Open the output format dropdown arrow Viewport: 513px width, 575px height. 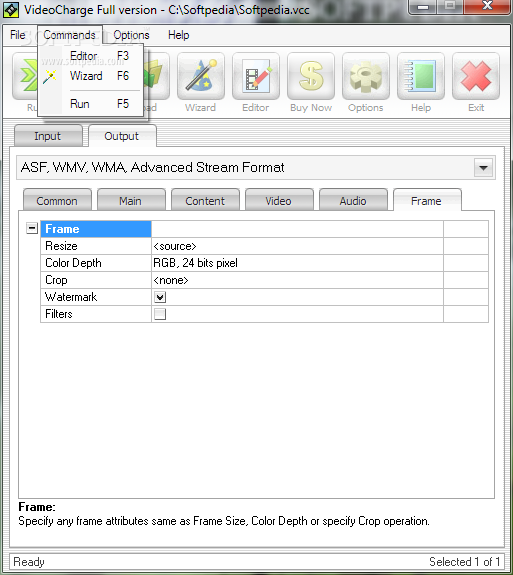[483, 168]
